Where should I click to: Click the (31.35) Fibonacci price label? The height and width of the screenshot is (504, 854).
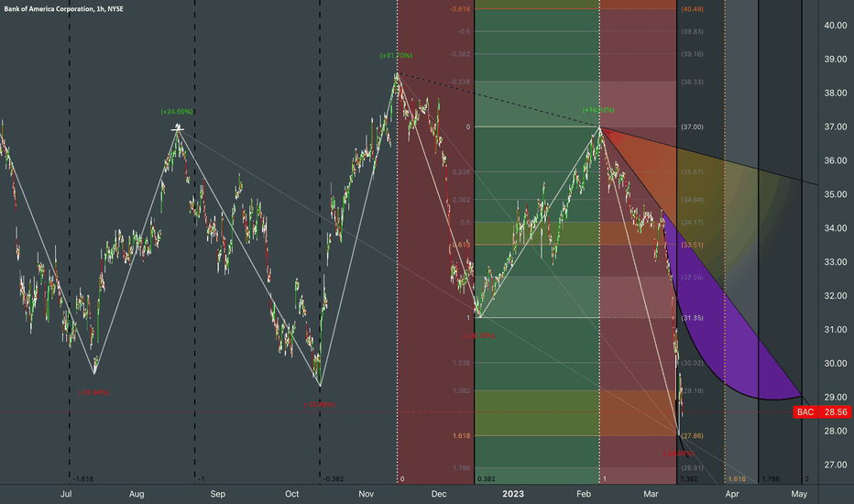pos(692,318)
